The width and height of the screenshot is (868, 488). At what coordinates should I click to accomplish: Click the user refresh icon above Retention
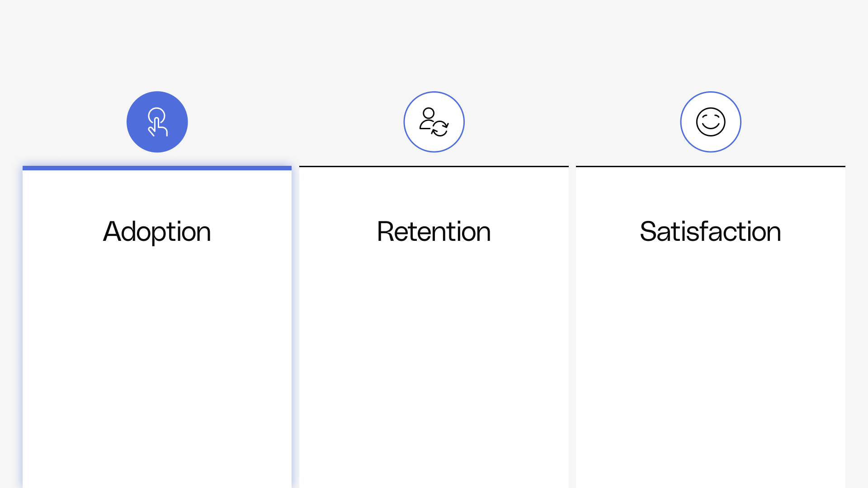[434, 122]
